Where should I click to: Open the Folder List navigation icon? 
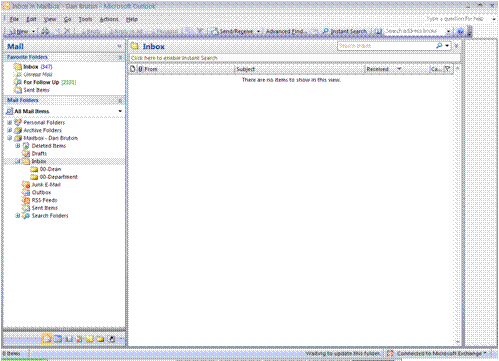(100, 339)
